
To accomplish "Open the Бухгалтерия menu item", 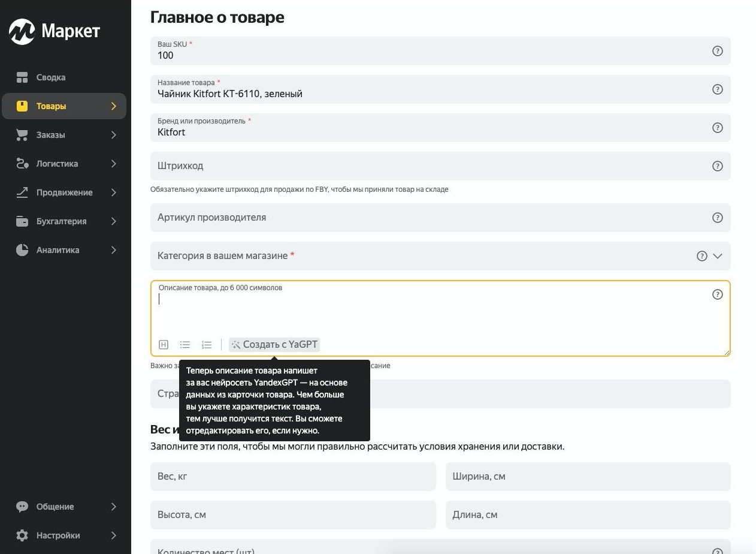I will click(x=64, y=221).
